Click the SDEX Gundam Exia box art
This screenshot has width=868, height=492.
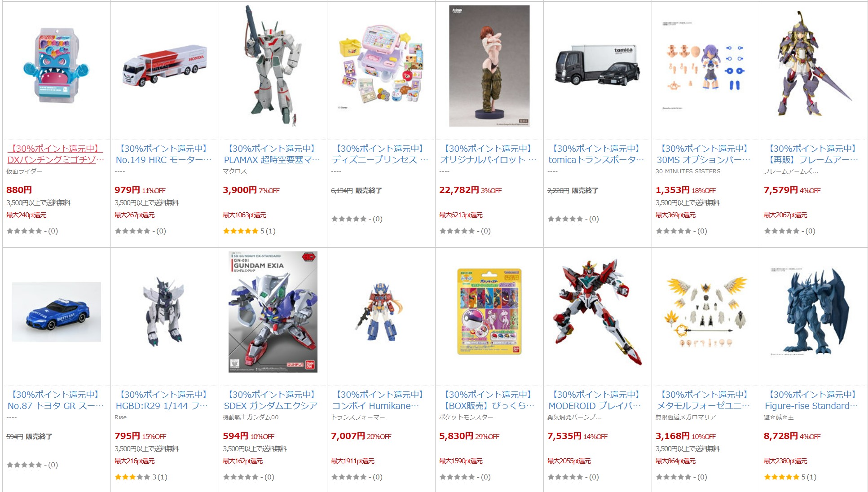pyautogui.click(x=273, y=312)
